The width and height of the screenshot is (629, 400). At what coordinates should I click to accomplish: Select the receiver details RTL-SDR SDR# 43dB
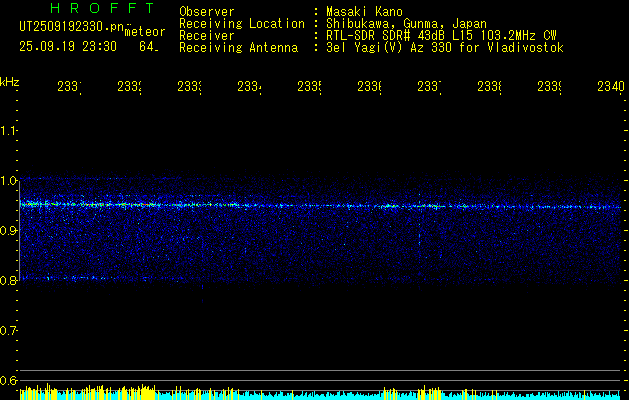(386, 36)
